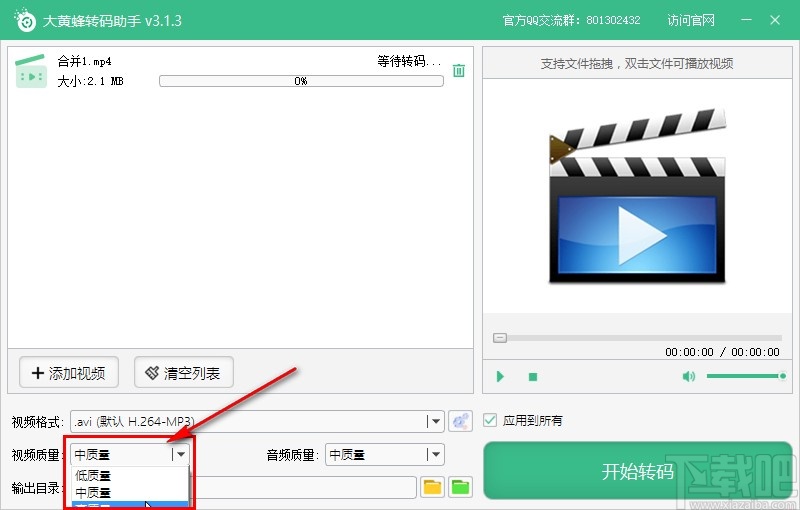The image size is (800, 510).
Task: Delete 合并1.mp4 with the trash icon
Action: pos(459,70)
